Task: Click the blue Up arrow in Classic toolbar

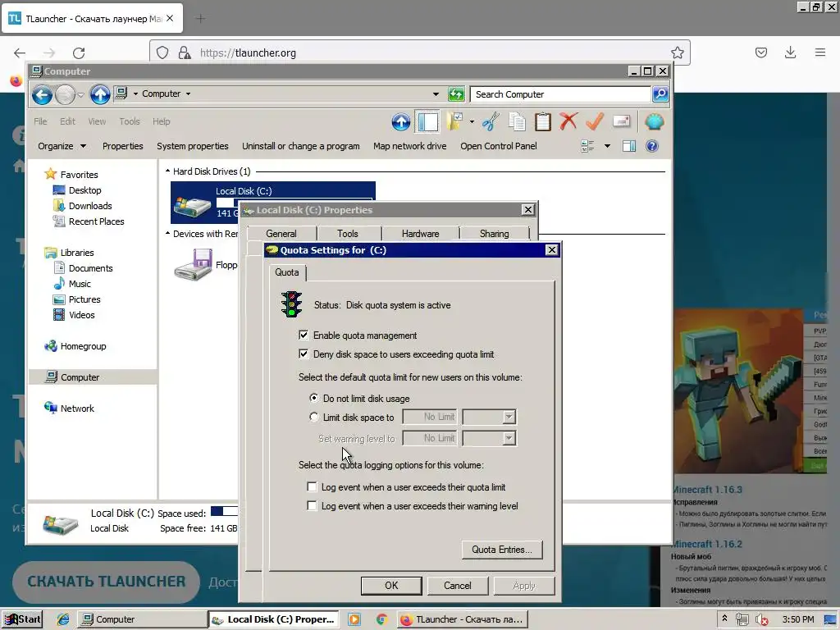Action: click(x=400, y=122)
